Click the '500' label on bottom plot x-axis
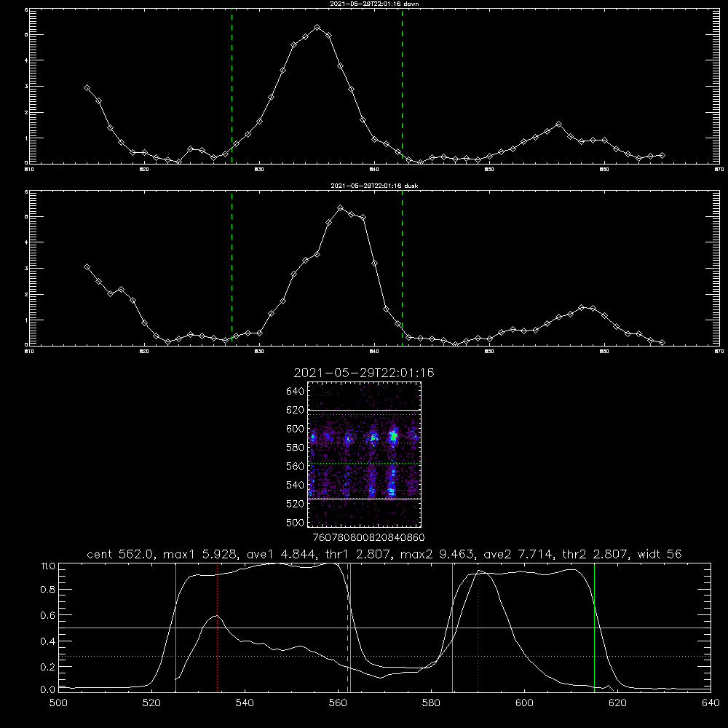728x728 pixels. tap(58, 703)
